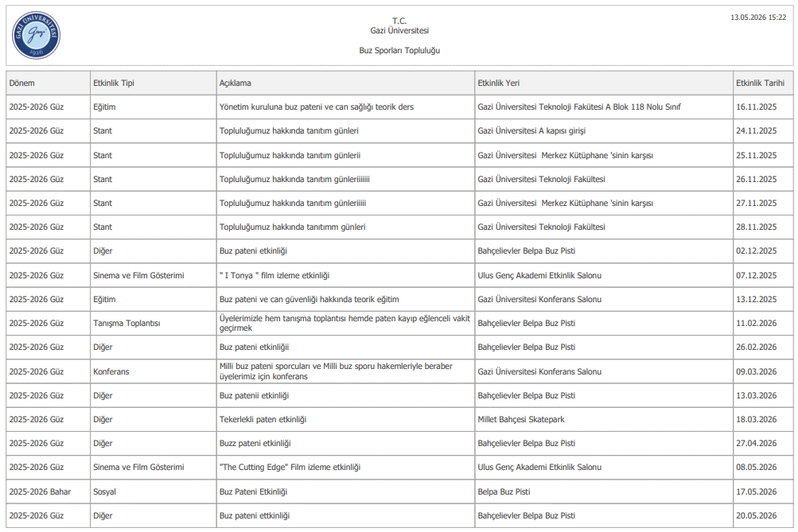Select the date 02.12.2025
Screen dimensions: 798x532
(757, 250)
